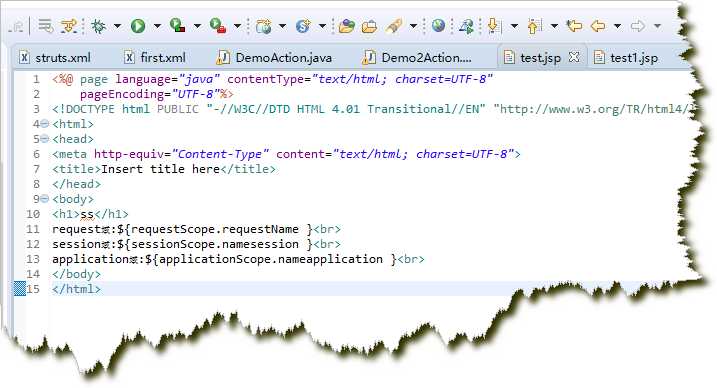This screenshot has height=388, width=717.
Task: Close the test.jsp editor tab
Action: pyautogui.click(x=574, y=57)
